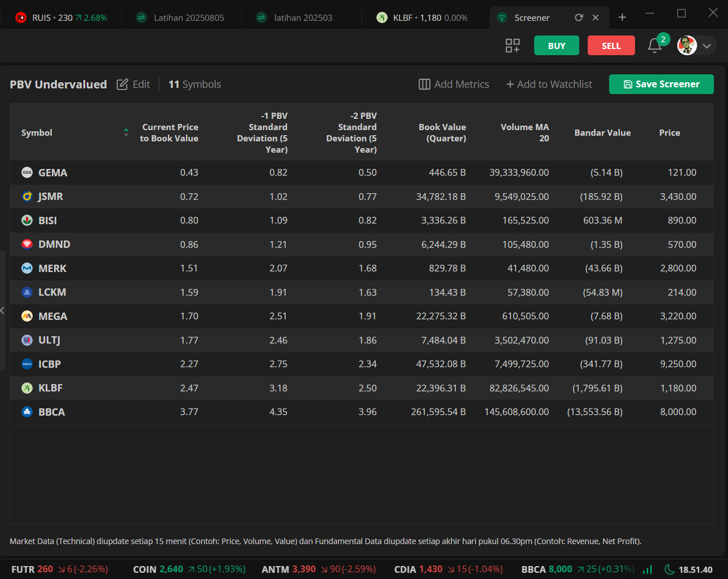Open the DMND symbol
Image resolution: width=728 pixels, height=579 pixels.
coord(55,244)
